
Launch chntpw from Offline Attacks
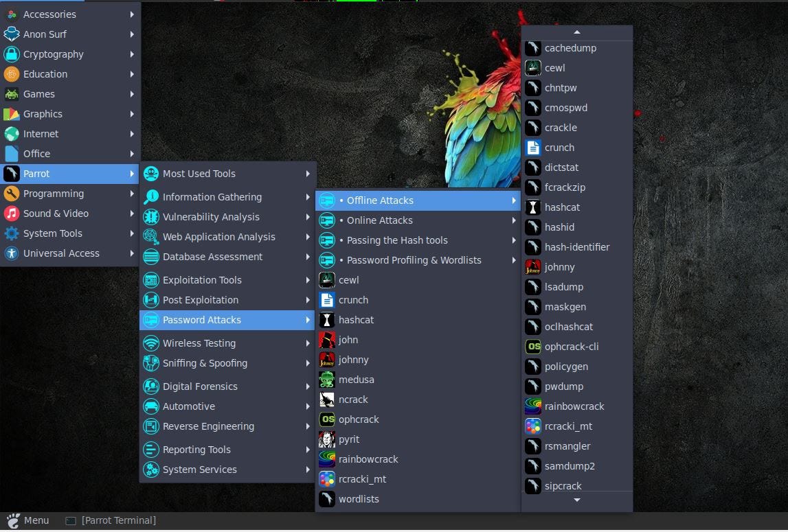click(577, 88)
